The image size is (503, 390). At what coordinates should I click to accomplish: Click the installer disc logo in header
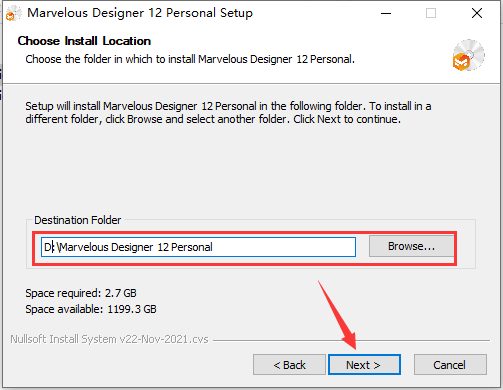pos(468,55)
